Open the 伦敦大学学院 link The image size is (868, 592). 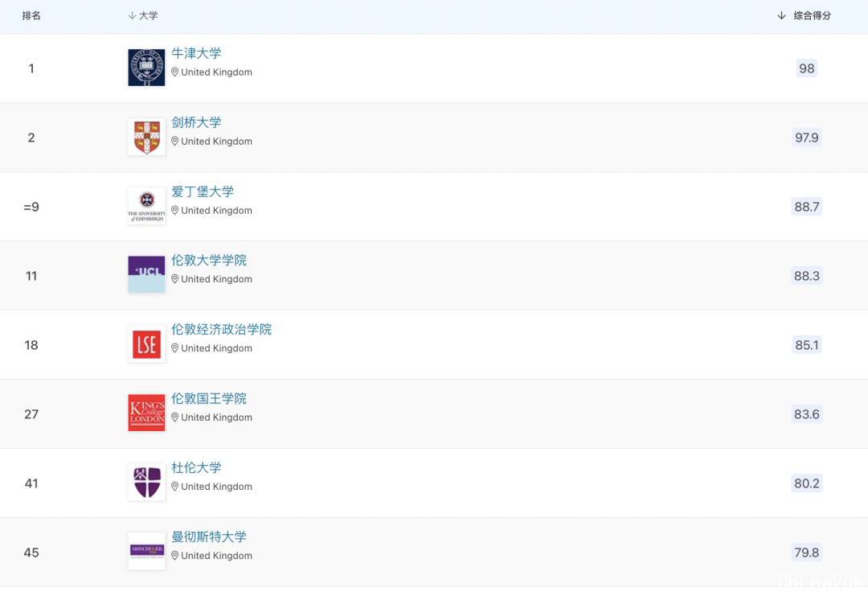(209, 261)
